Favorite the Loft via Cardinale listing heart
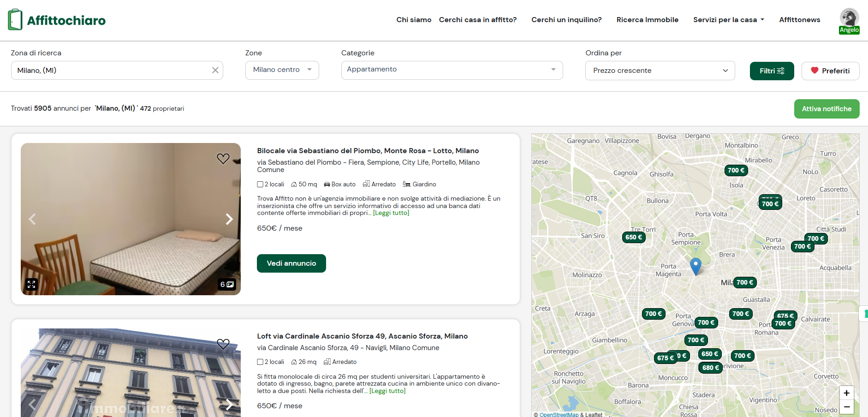Image resolution: width=868 pixels, height=417 pixels. pos(223,344)
